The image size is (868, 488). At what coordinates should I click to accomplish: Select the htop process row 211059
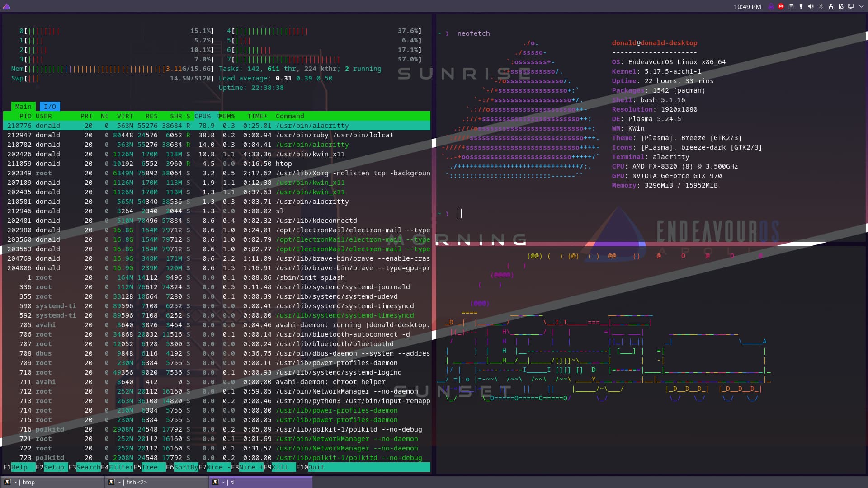217,164
